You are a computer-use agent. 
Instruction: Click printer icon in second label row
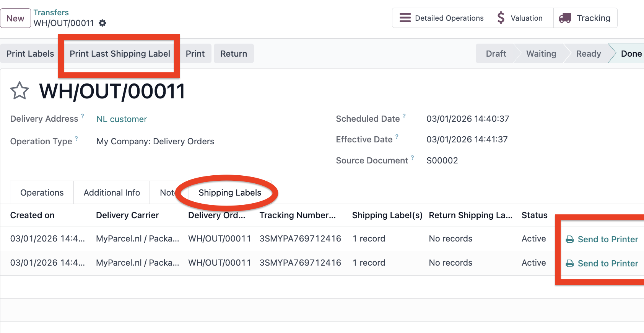570,263
